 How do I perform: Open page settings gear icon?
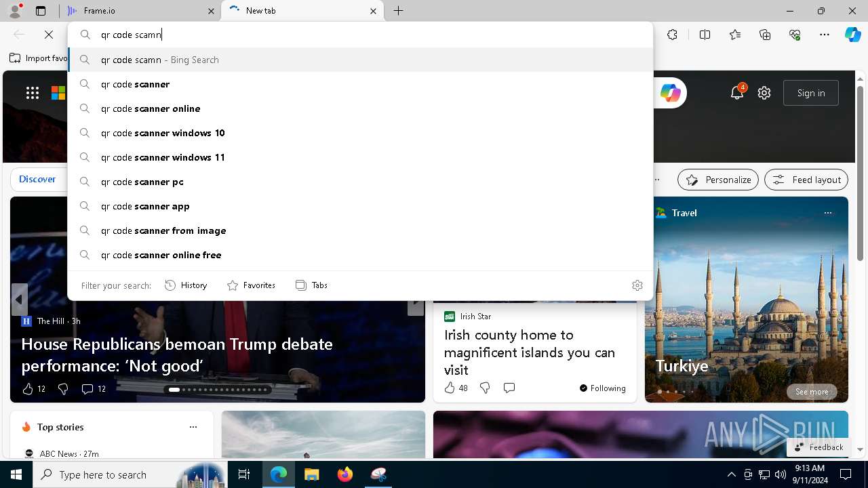tap(764, 93)
